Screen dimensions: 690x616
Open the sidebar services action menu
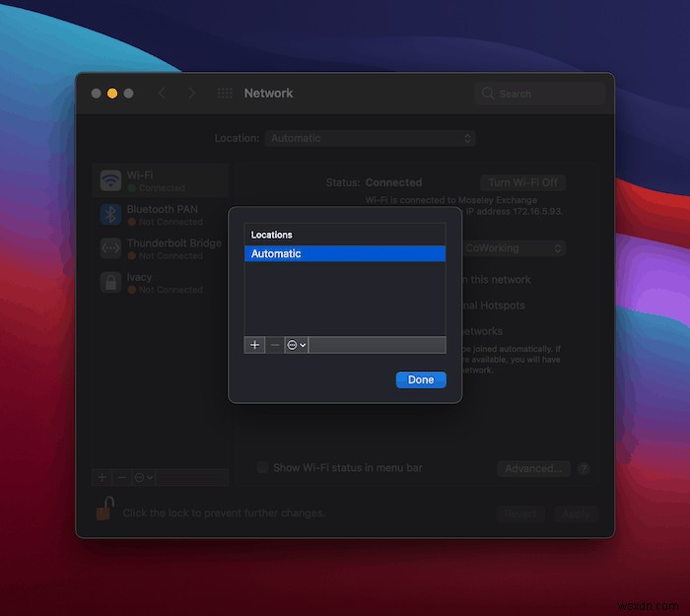(144, 477)
